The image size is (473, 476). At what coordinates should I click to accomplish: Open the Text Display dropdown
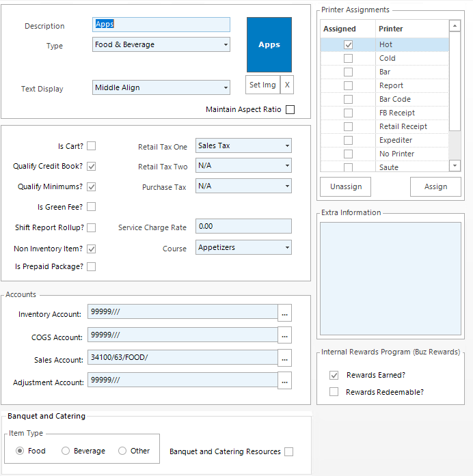pyautogui.click(x=161, y=87)
